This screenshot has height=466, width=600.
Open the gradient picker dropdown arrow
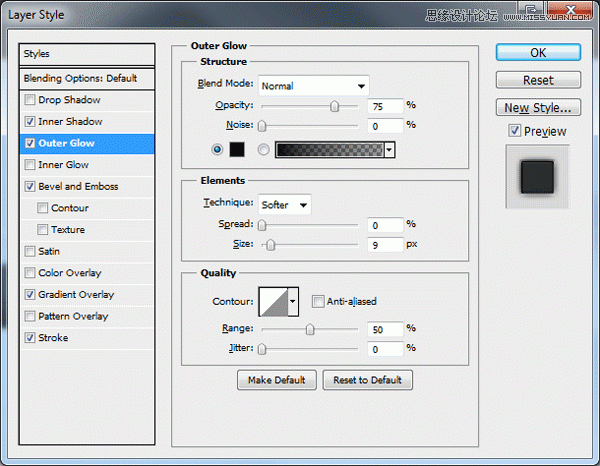pyautogui.click(x=389, y=150)
